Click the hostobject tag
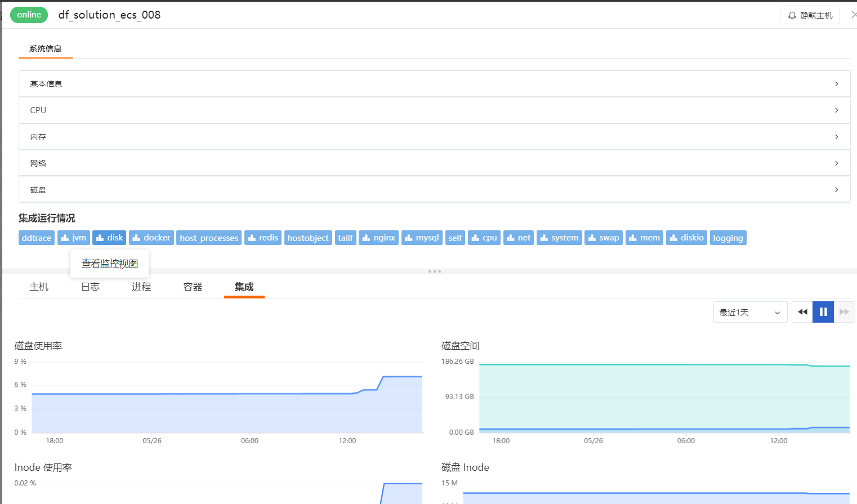Screen dimensions: 857x504 308,238
